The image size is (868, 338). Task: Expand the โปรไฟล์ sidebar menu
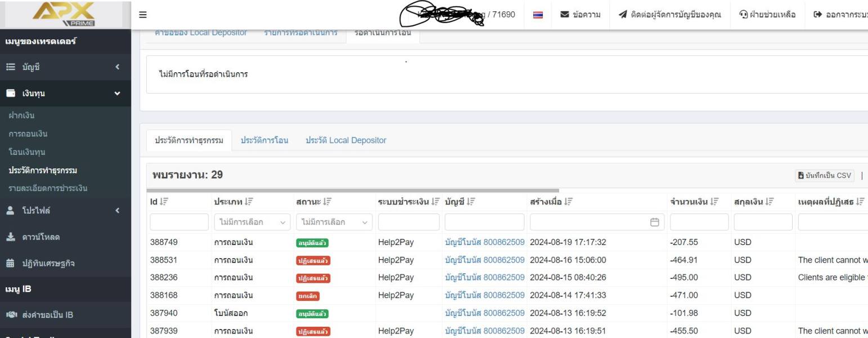[x=65, y=210]
